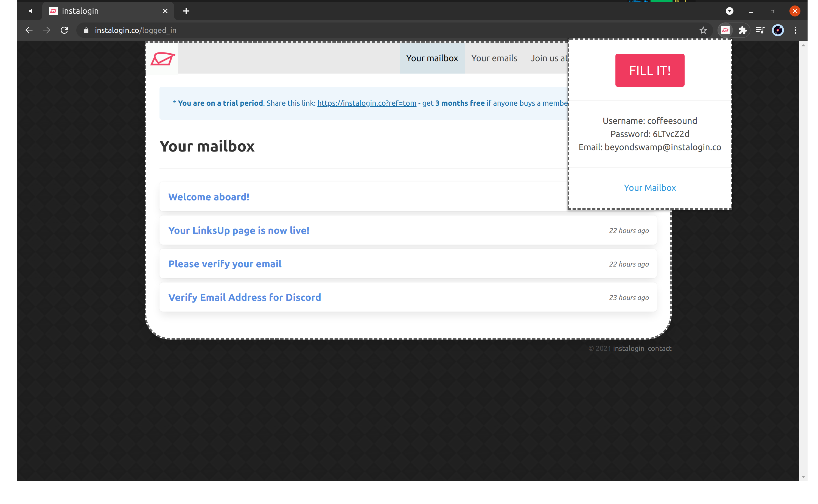Image resolution: width=818 pixels, height=504 pixels.
Task: Switch to Your emails tab
Action: click(494, 58)
